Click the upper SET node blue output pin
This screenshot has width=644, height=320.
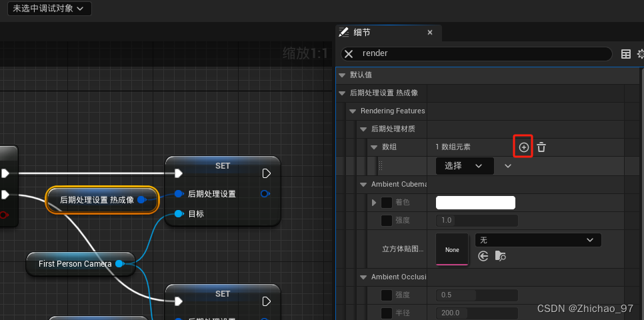265,193
